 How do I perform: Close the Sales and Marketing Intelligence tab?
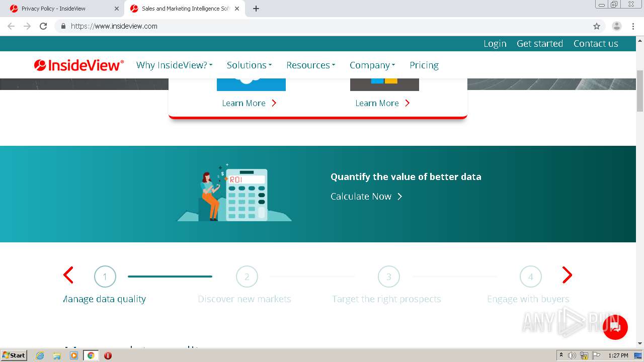click(x=237, y=9)
